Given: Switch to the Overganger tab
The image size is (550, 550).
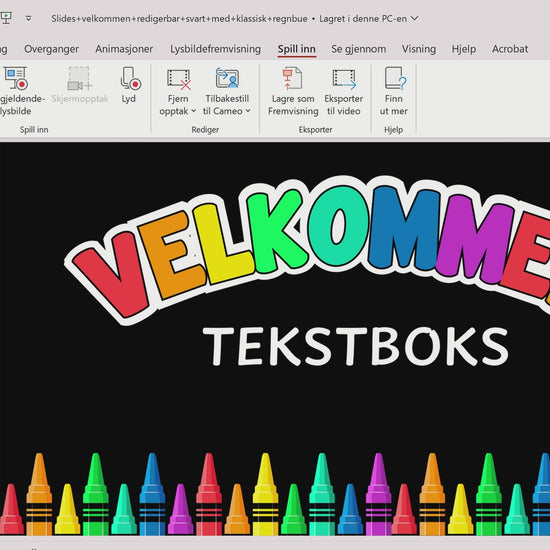Looking at the screenshot, I should pyautogui.click(x=51, y=49).
